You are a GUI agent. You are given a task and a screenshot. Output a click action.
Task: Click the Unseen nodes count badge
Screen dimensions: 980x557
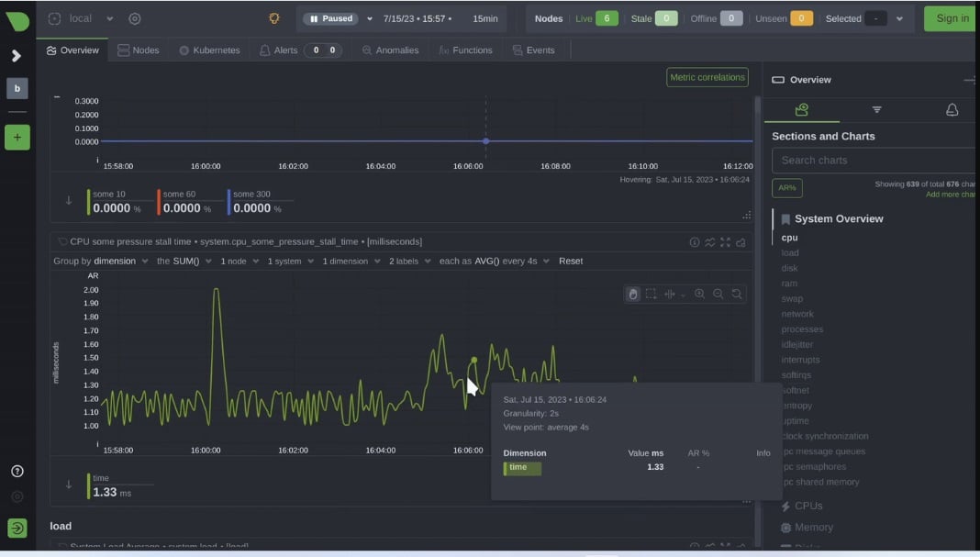pyautogui.click(x=801, y=18)
